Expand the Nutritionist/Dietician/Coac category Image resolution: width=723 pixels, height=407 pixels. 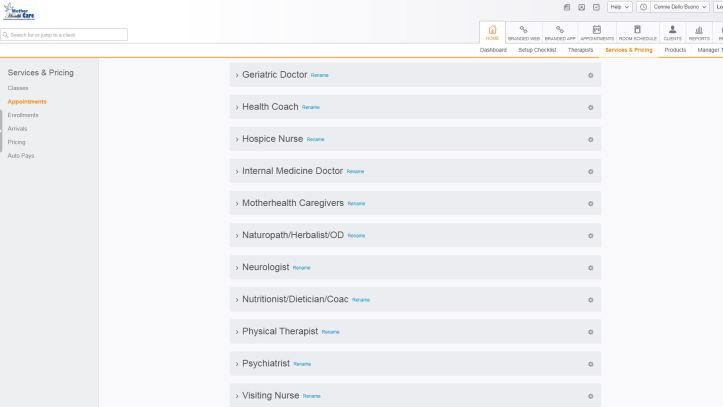click(x=237, y=300)
